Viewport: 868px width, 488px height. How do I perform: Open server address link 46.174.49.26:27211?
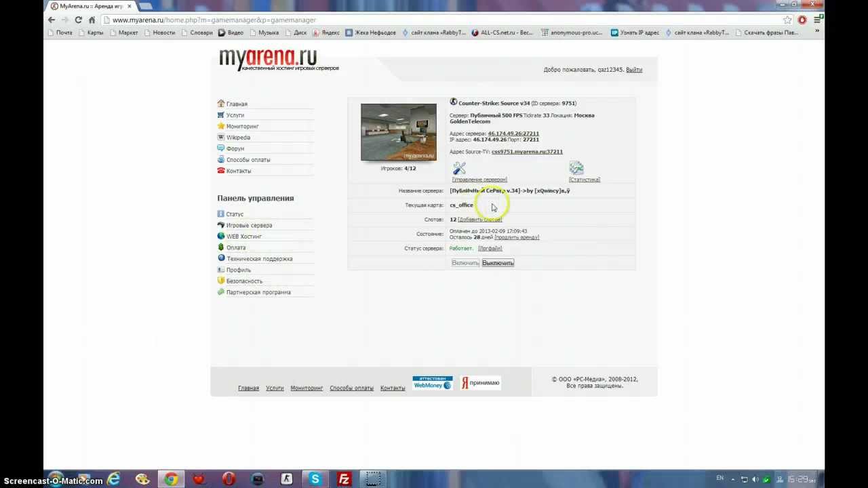coord(513,134)
